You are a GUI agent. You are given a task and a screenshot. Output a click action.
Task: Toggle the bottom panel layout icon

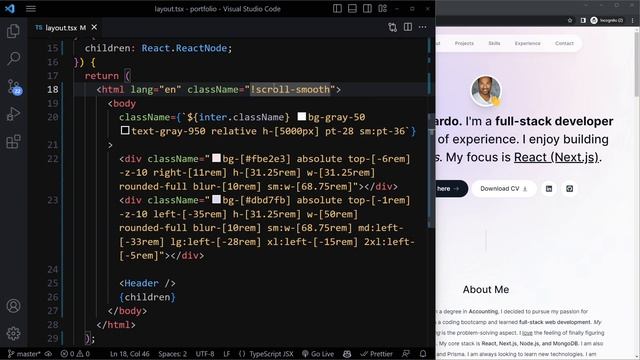click(352, 9)
